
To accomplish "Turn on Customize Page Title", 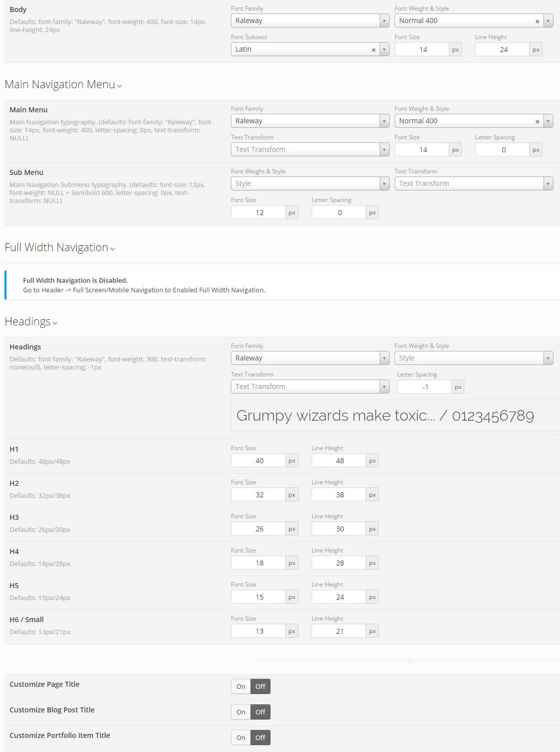I will pos(241,686).
